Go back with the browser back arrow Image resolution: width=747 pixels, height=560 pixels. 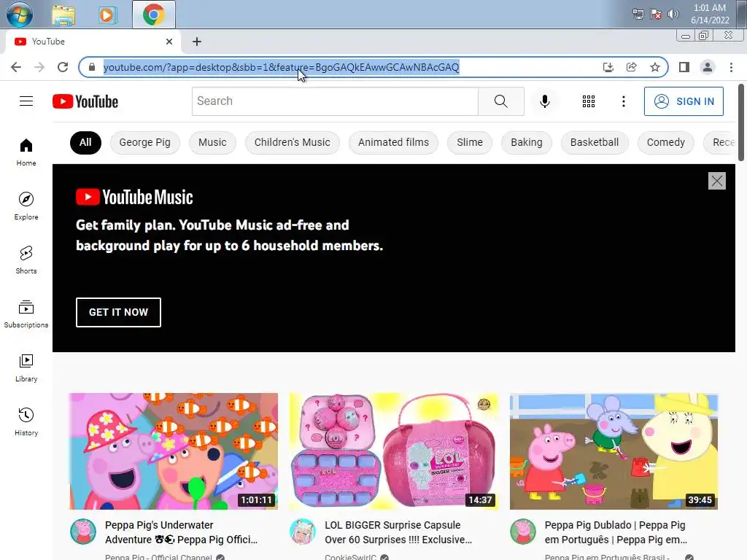(x=16, y=67)
